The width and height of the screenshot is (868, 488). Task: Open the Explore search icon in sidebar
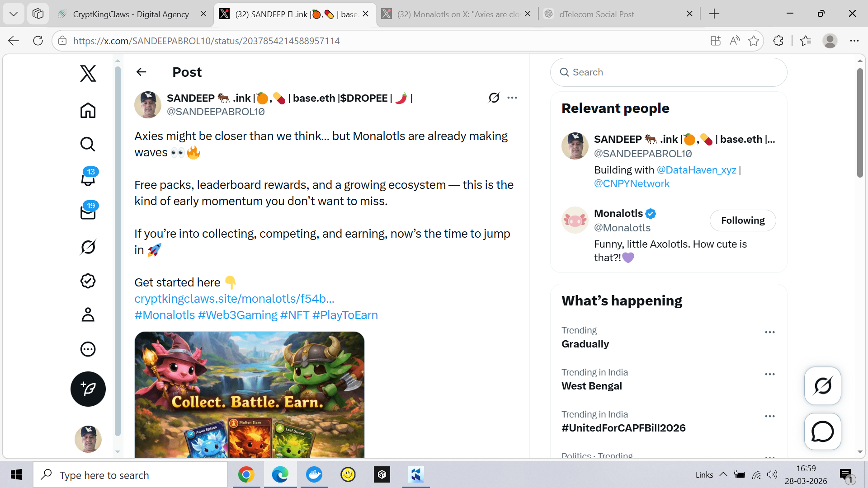tap(88, 144)
